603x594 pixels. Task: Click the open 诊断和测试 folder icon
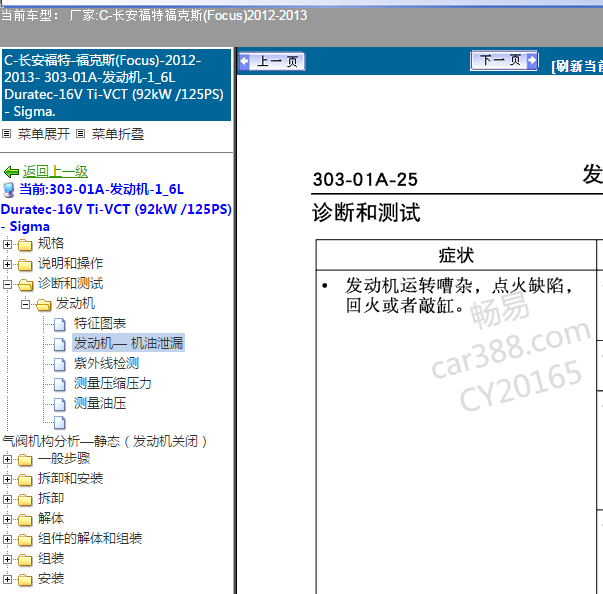(x=25, y=285)
